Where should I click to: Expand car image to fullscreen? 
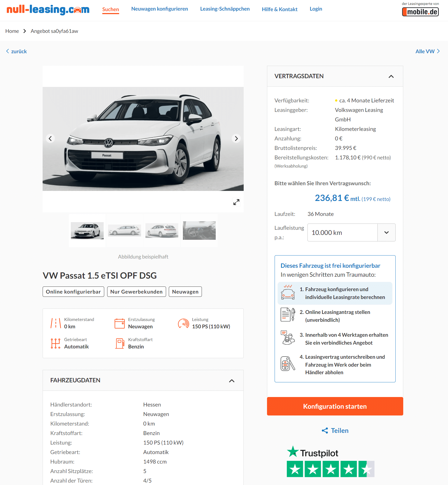point(236,202)
